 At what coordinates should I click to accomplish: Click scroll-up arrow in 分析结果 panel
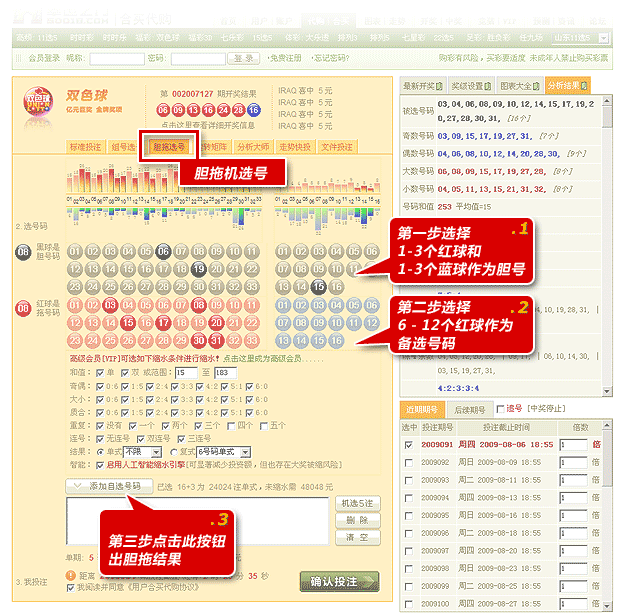point(607,102)
